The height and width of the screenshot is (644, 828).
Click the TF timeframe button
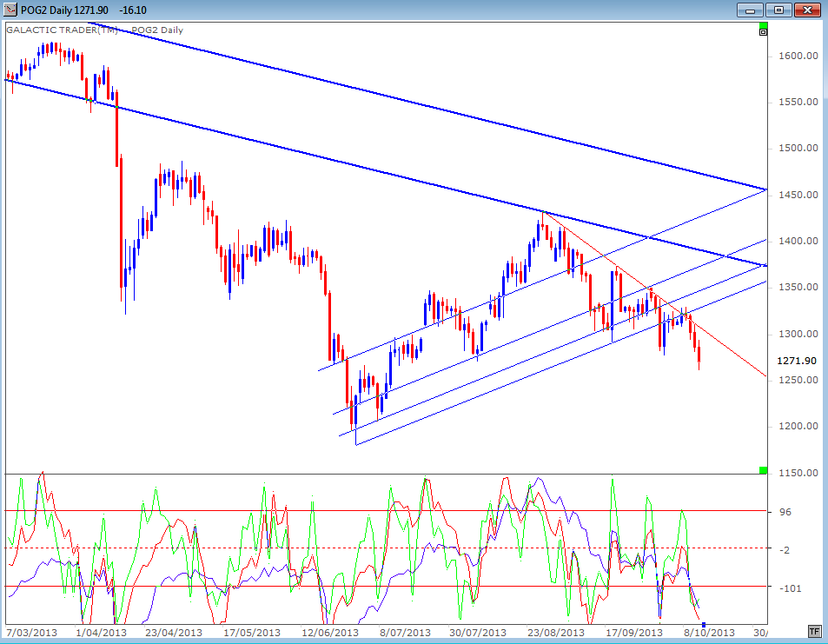click(814, 631)
